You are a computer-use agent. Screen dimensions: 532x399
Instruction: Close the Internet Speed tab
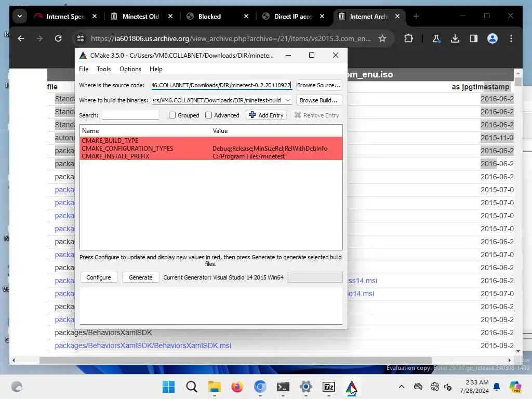point(95,16)
